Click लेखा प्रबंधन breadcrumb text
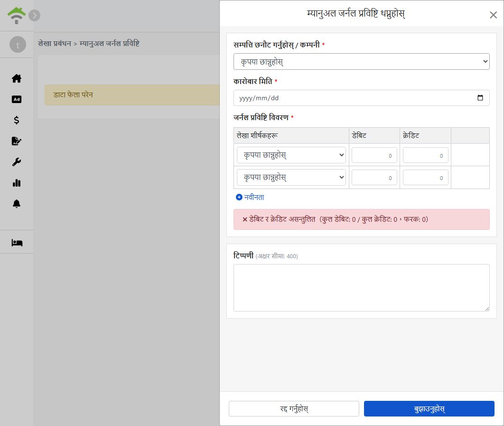This screenshot has width=504, height=426. coord(54,43)
